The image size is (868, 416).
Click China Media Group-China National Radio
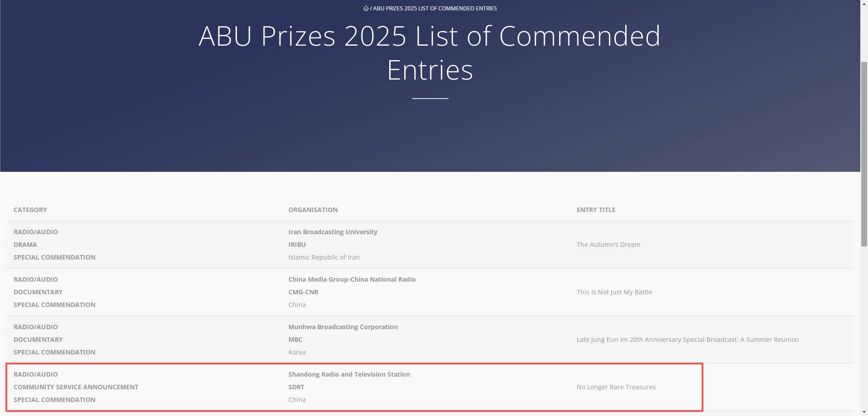click(x=352, y=279)
